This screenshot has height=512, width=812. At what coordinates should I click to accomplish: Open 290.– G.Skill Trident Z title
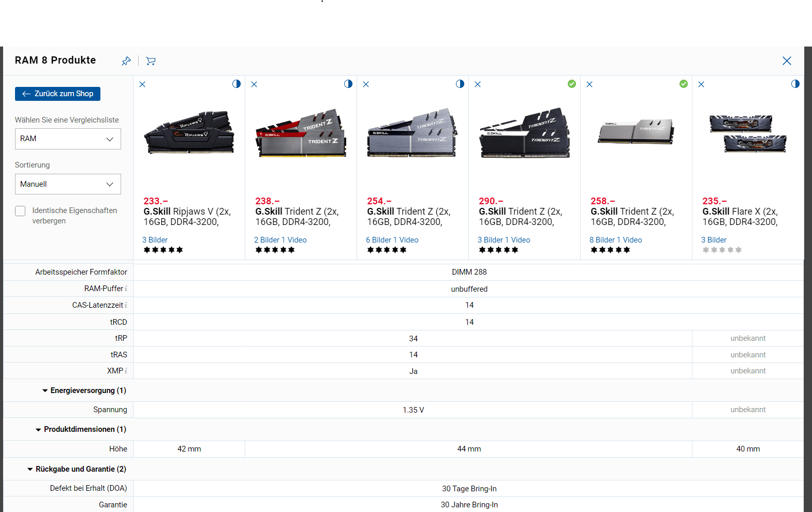click(521, 217)
